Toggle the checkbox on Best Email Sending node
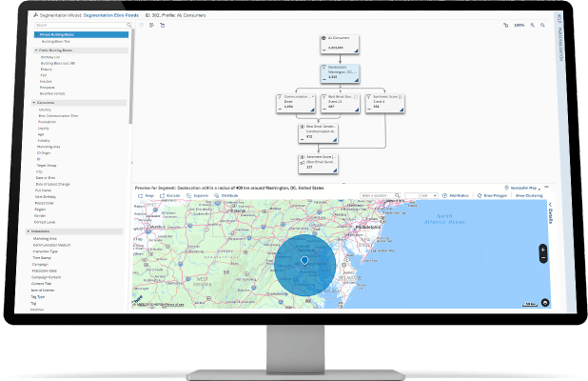Viewport: 588px width, 381px height. pyautogui.click(x=356, y=97)
